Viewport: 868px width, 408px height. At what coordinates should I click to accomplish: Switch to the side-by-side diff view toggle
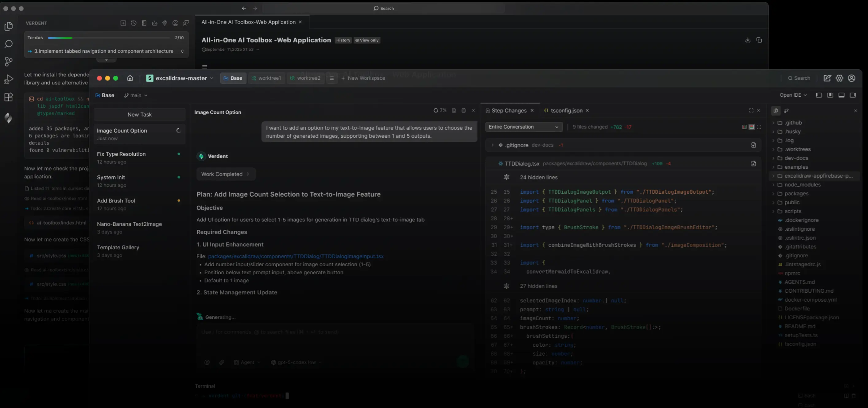pos(744,127)
